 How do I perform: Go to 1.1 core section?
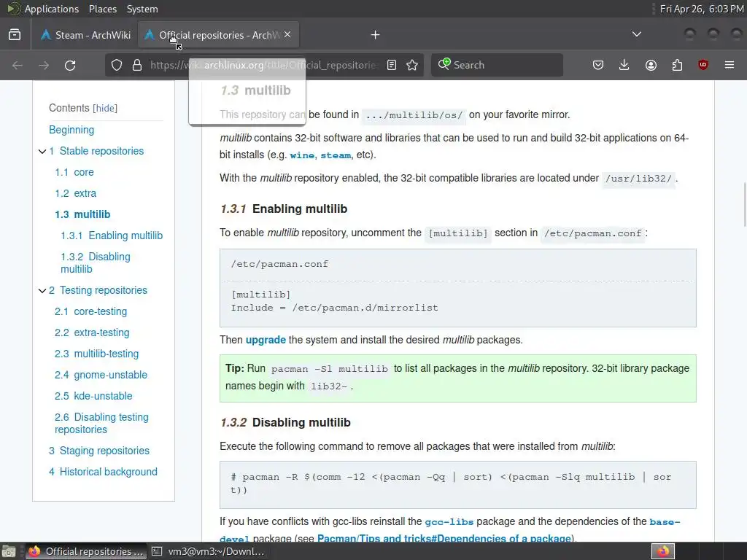[74, 172]
